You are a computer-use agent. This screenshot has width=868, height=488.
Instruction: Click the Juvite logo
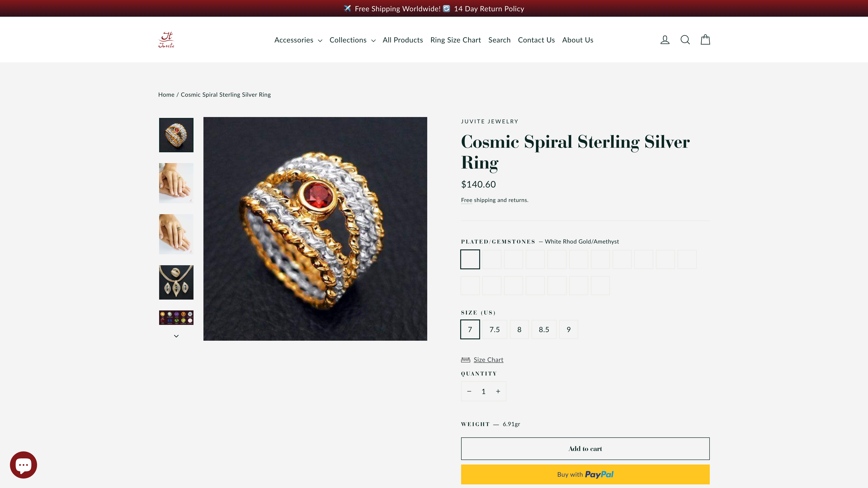[x=166, y=39]
